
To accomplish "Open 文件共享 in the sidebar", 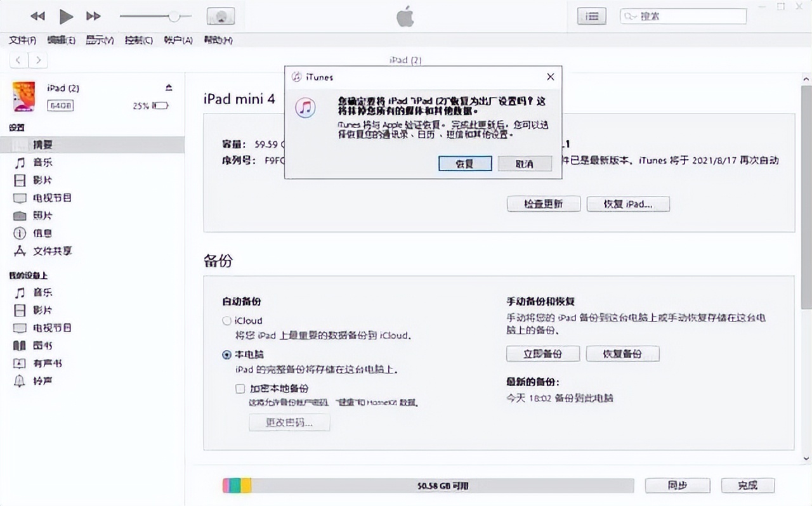I will click(x=51, y=251).
